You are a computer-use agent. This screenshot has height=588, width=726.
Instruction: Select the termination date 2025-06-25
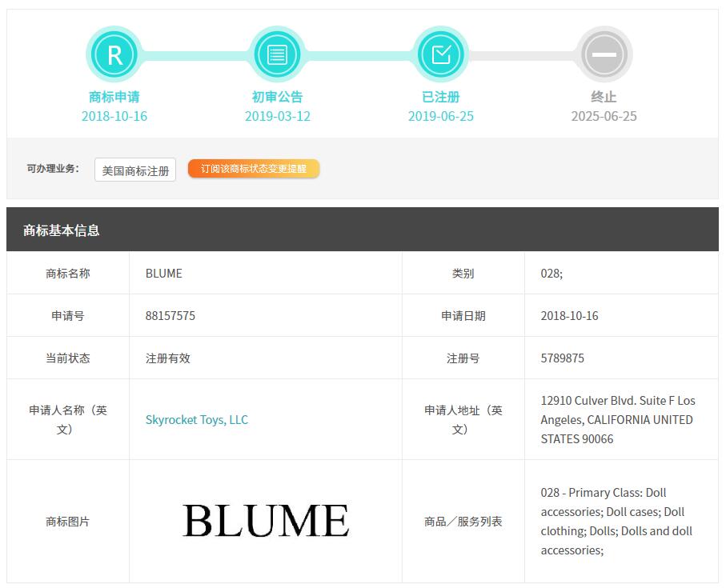coord(604,116)
